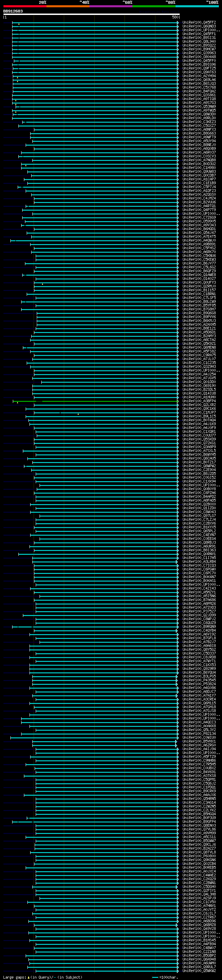This screenshot has height=980, width=222.
Task: Click the hit label UniRef100_Q53NW9
Action: coord(199,106)
